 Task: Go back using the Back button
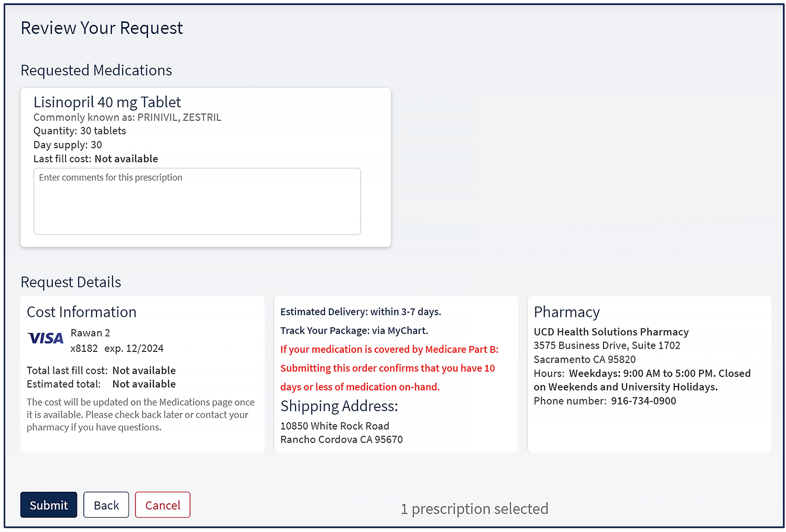106,505
